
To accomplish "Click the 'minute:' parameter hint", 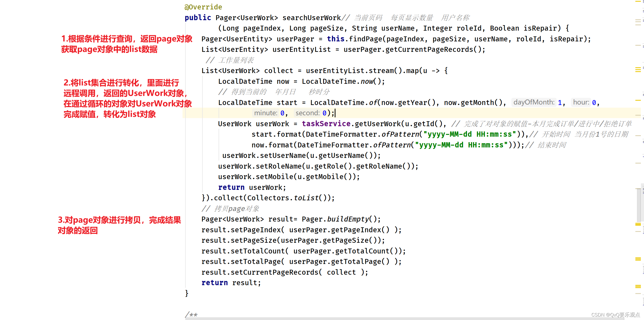I will pos(266,113).
